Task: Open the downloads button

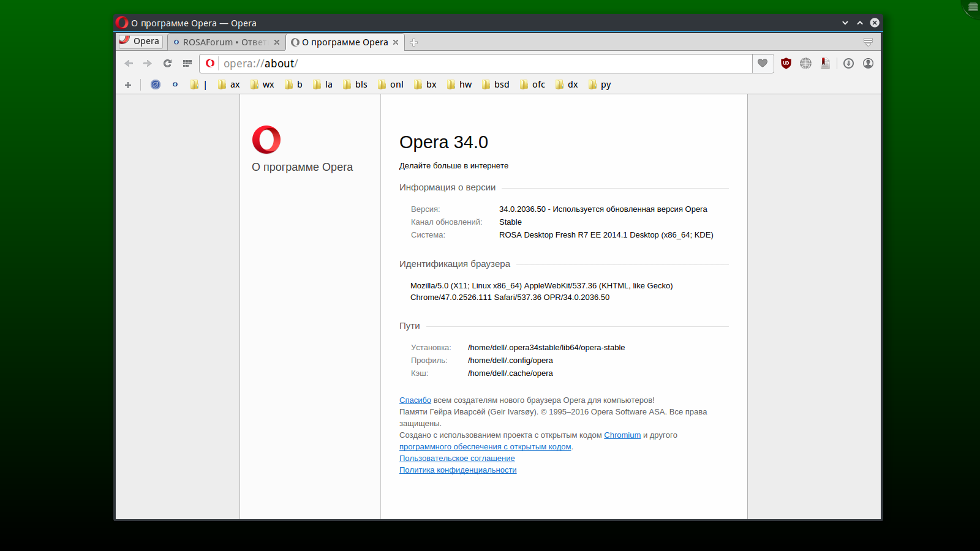Action: click(x=848, y=63)
